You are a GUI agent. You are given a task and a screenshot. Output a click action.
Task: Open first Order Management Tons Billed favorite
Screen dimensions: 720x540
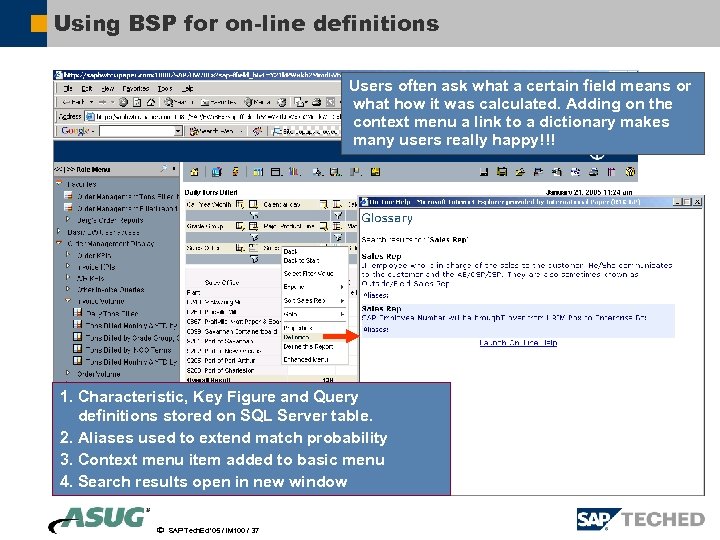click(128, 196)
